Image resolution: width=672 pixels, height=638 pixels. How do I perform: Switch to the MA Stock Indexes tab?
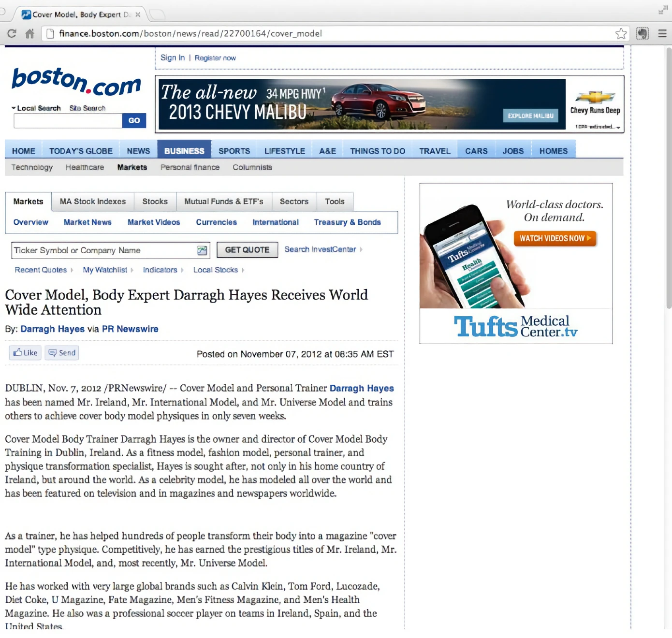click(93, 202)
